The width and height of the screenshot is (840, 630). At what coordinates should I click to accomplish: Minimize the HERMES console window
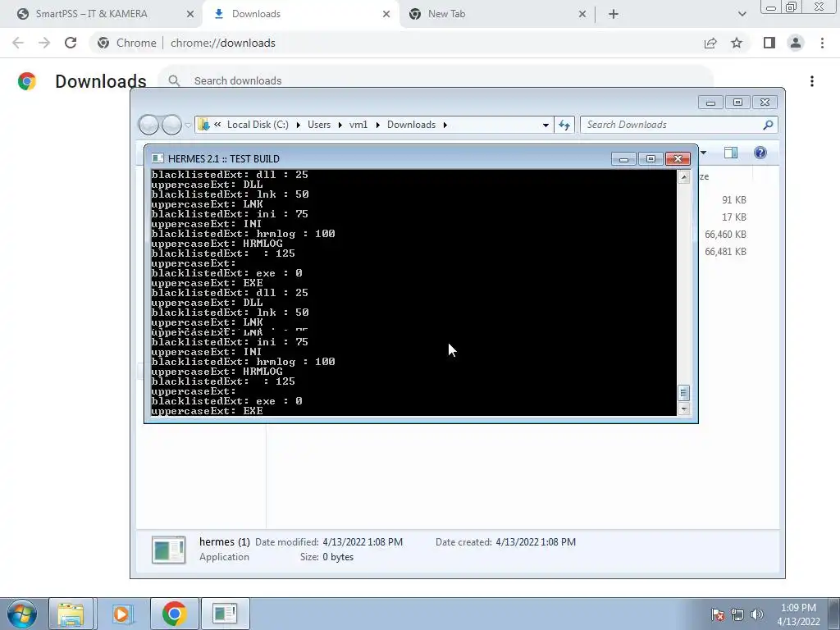tap(623, 158)
